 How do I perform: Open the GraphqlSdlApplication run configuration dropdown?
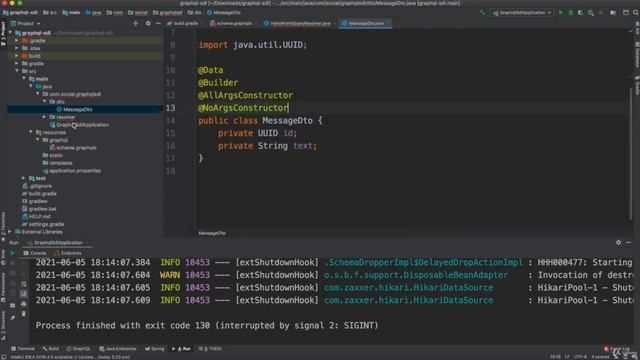point(522,13)
